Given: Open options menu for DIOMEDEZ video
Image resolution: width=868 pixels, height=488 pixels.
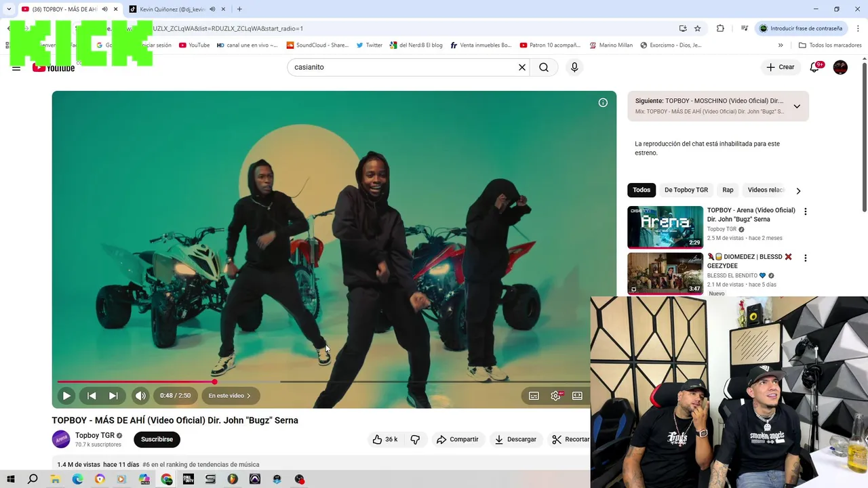Looking at the screenshot, I should click(806, 258).
